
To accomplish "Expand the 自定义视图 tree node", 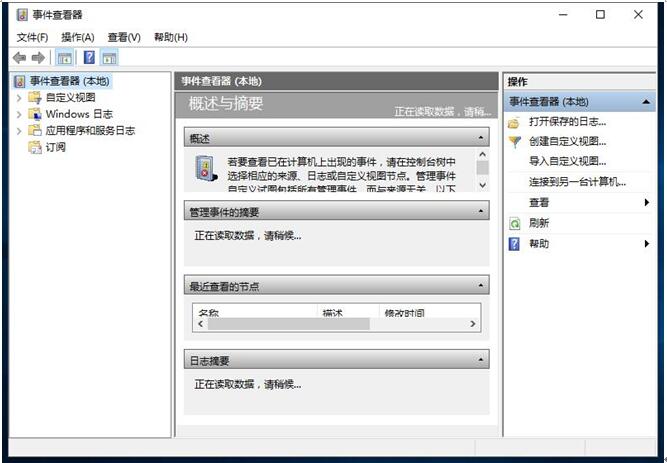I will [x=19, y=98].
